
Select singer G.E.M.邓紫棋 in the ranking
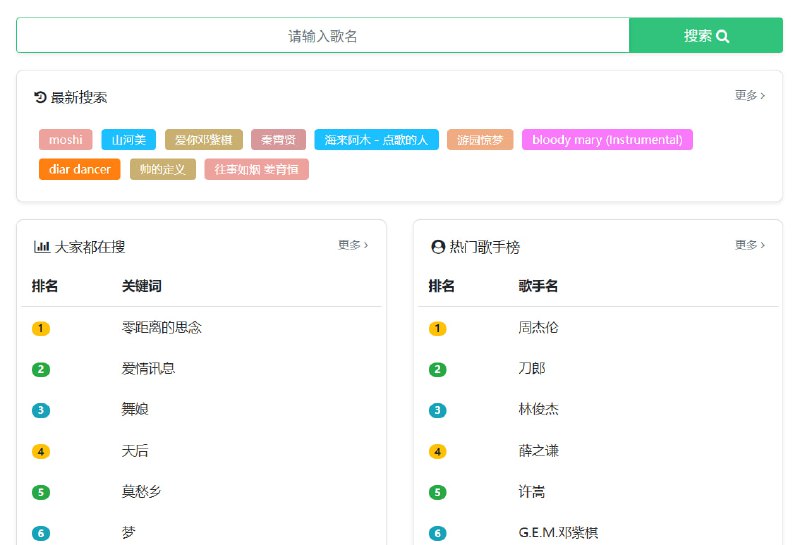(558, 533)
